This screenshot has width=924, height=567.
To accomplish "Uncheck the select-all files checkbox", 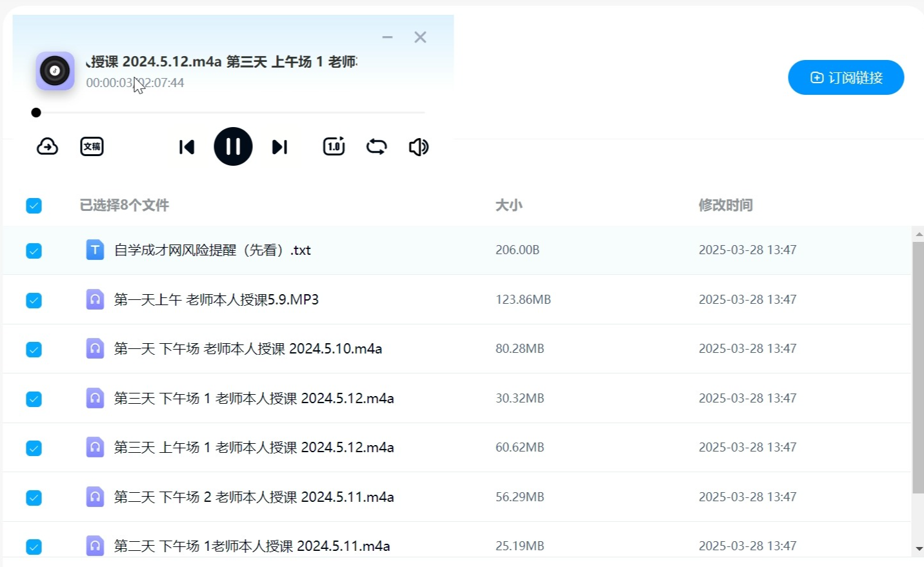I will (34, 206).
